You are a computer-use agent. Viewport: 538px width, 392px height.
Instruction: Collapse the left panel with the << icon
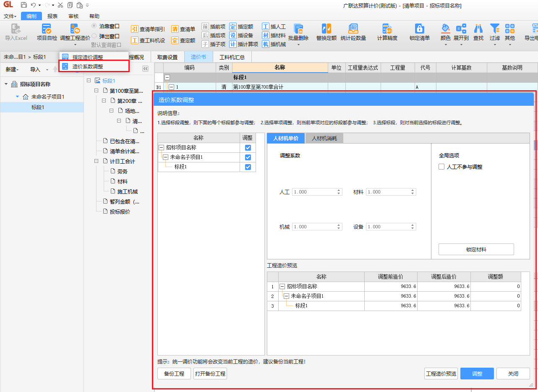[146, 69]
